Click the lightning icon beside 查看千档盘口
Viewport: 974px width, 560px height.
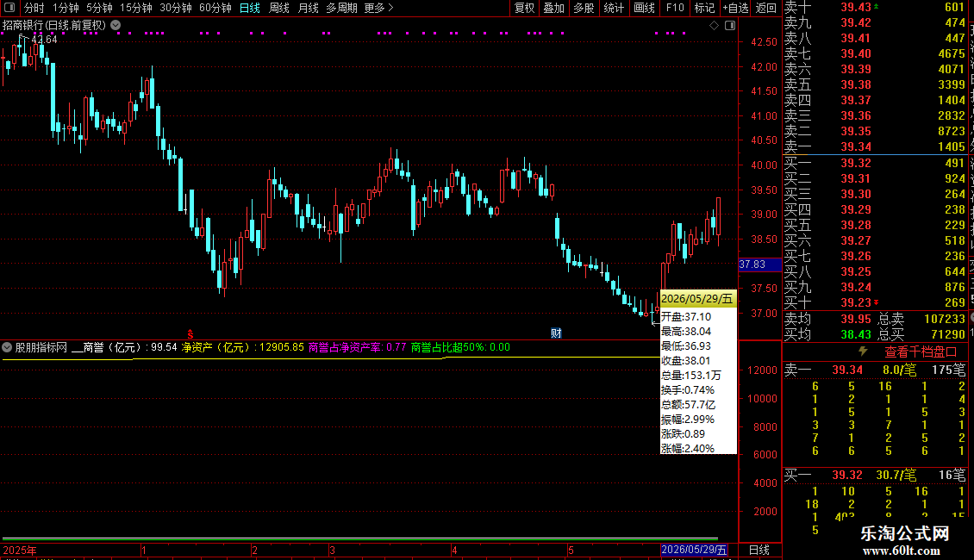tap(863, 352)
